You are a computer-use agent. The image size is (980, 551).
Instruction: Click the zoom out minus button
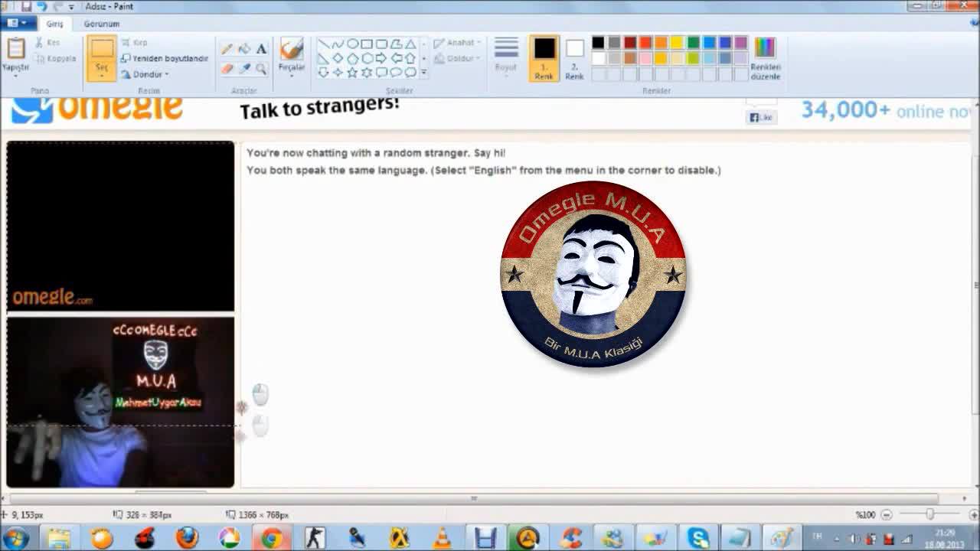click(887, 515)
